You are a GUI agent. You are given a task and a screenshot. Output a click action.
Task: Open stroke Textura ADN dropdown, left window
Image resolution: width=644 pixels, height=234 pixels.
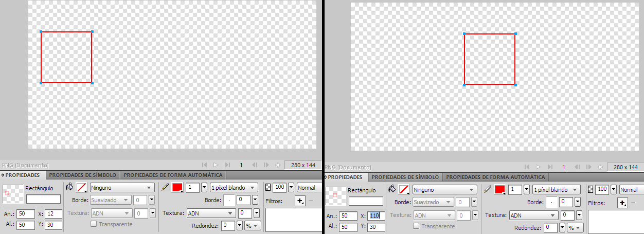pyautogui.click(x=211, y=213)
